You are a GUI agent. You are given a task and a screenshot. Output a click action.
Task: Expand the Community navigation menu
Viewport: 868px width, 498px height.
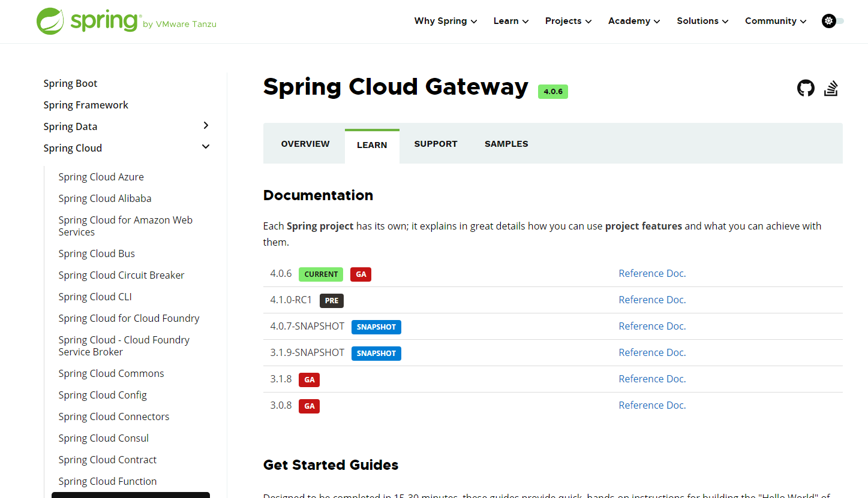tap(776, 21)
